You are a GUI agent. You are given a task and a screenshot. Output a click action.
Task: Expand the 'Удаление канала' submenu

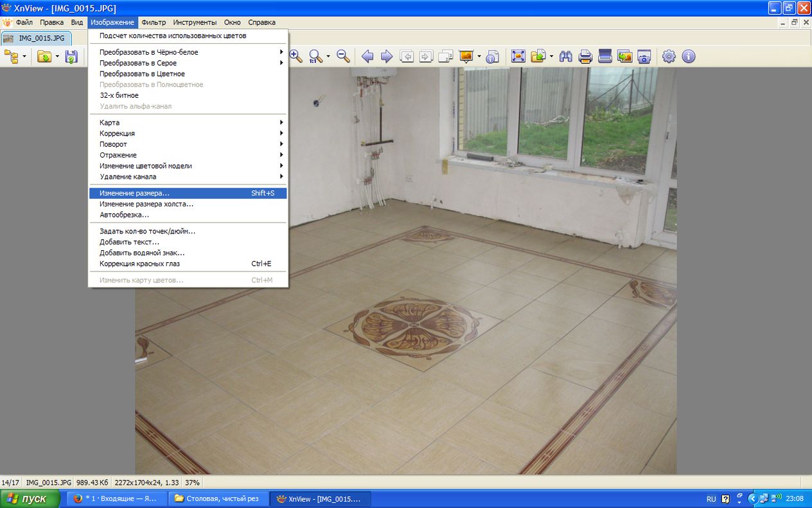pyautogui.click(x=188, y=177)
